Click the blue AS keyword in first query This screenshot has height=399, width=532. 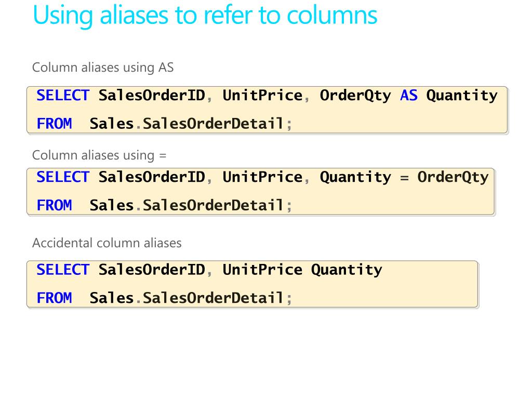(x=409, y=96)
